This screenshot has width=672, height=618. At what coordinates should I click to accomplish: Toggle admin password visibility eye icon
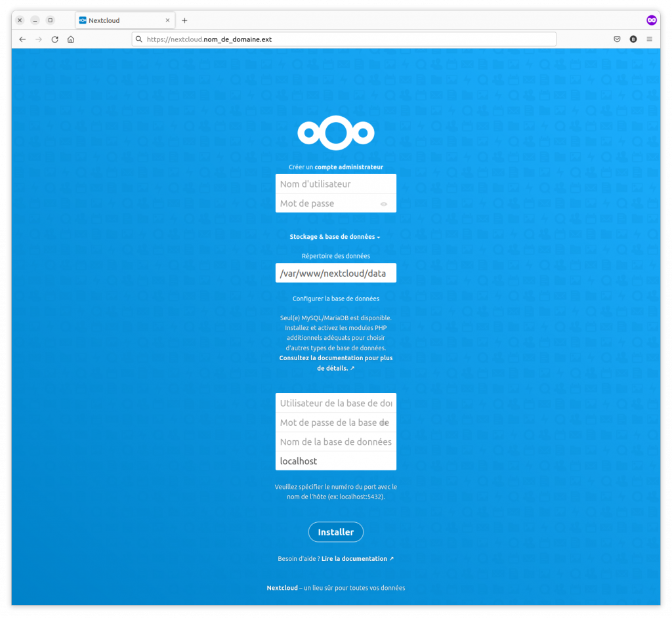coord(384,204)
